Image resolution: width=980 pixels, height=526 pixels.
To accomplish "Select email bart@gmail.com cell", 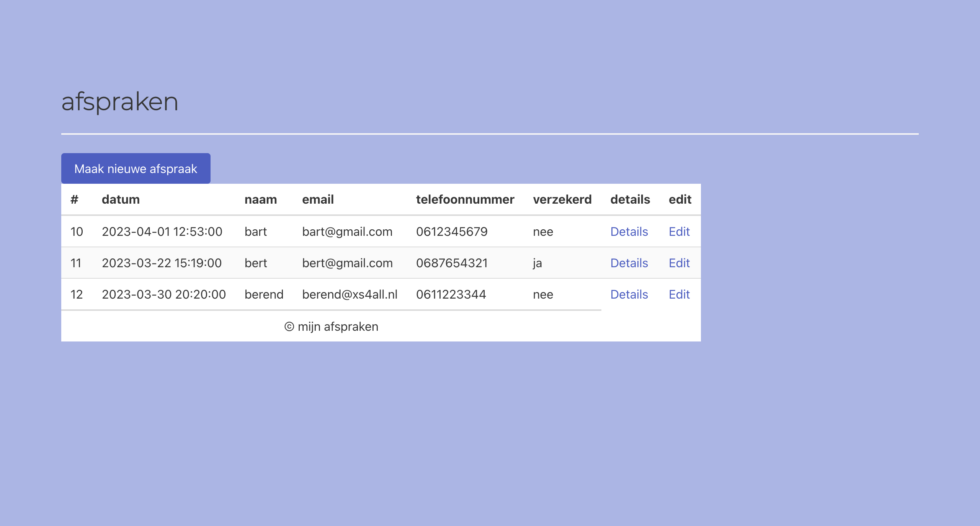I will tap(347, 232).
